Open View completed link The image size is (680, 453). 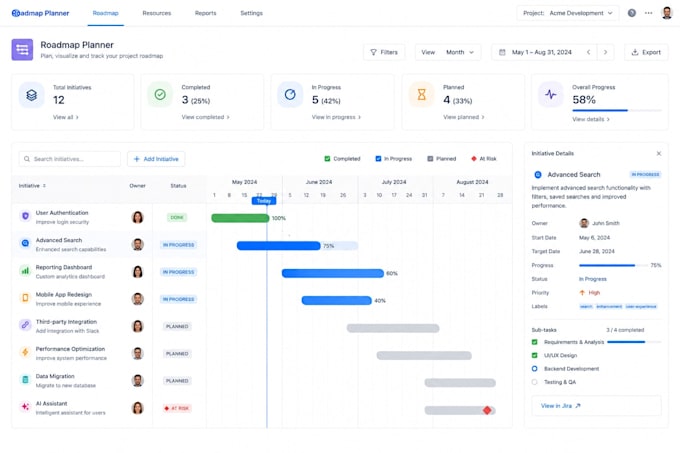[x=206, y=117]
